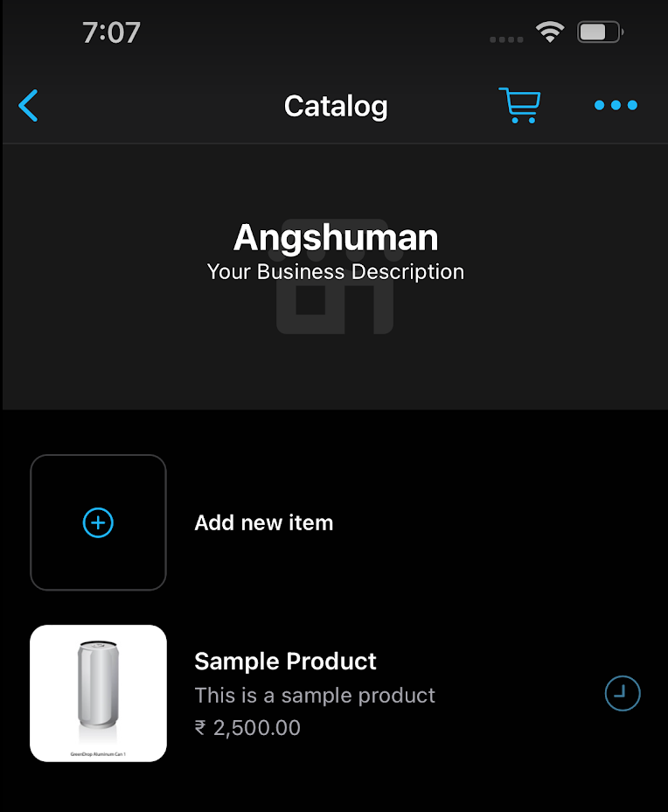Open the three-dot more options menu

tap(616, 106)
